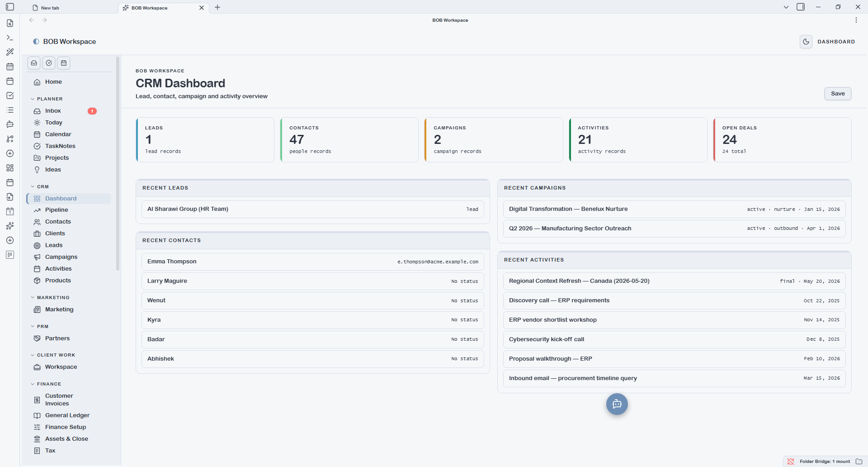Open Larry Maguire contact row
The image size is (868, 467).
(x=313, y=281)
